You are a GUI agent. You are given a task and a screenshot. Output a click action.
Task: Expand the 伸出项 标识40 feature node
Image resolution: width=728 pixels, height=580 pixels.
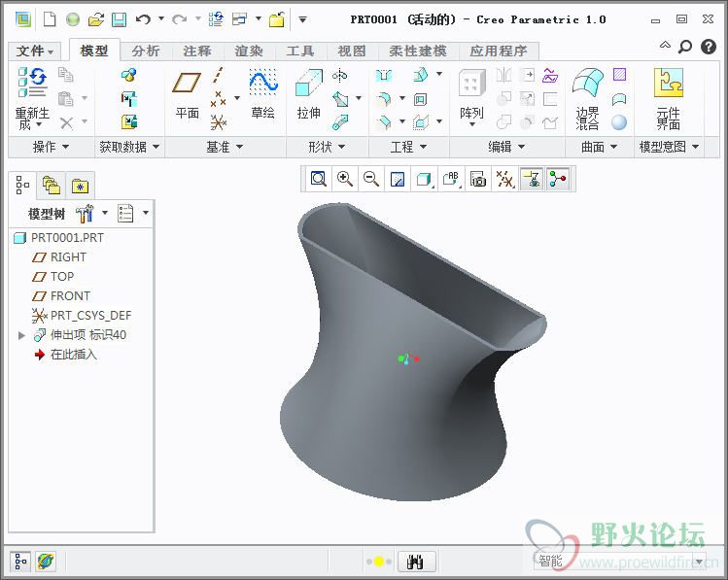(x=21, y=335)
